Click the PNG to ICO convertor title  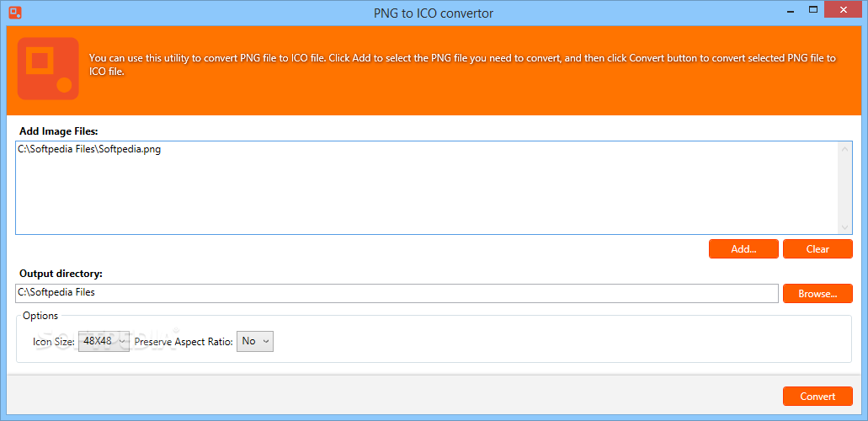pyautogui.click(x=434, y=13)
